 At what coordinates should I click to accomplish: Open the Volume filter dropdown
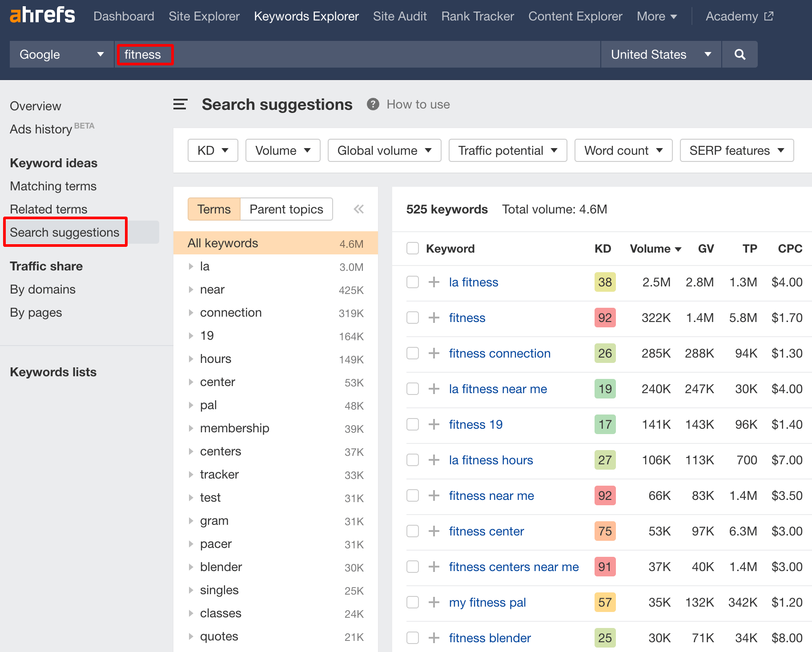click(283, 150)
